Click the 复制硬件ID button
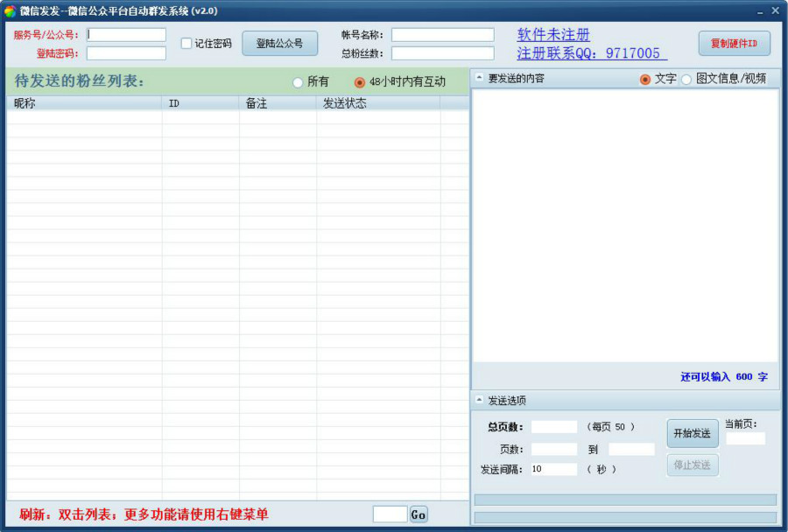Viewport: 788px width, 532px height. coord(734,43)
